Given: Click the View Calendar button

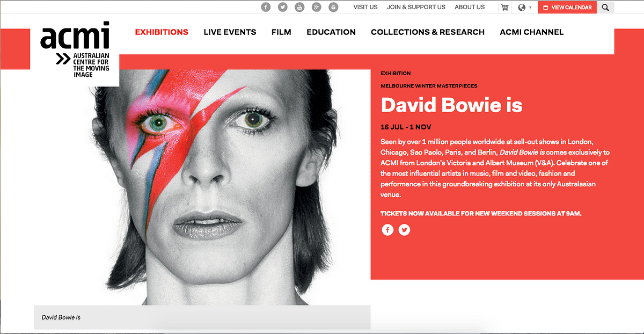Looking at the screenshot, I should 567,7.
